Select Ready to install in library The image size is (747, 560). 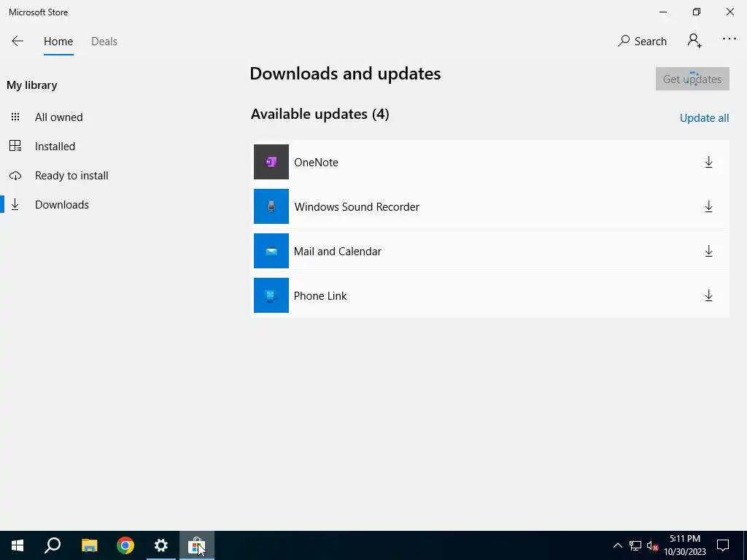coord(71,175)
